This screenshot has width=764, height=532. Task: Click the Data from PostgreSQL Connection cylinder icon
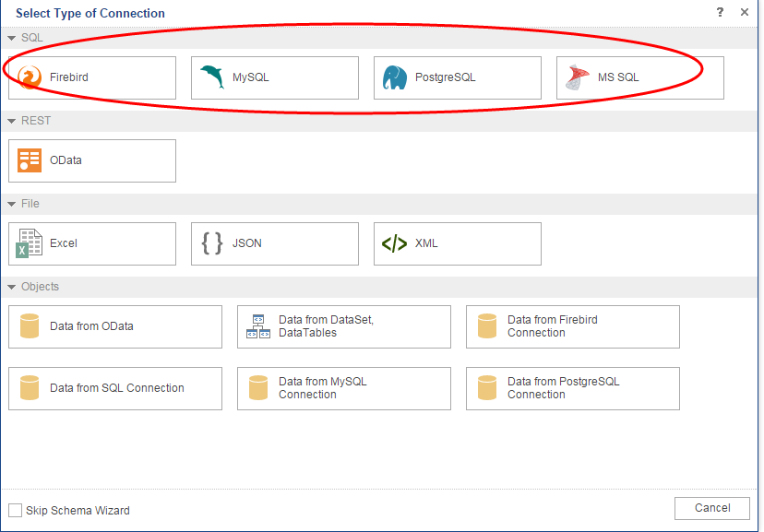487,388
